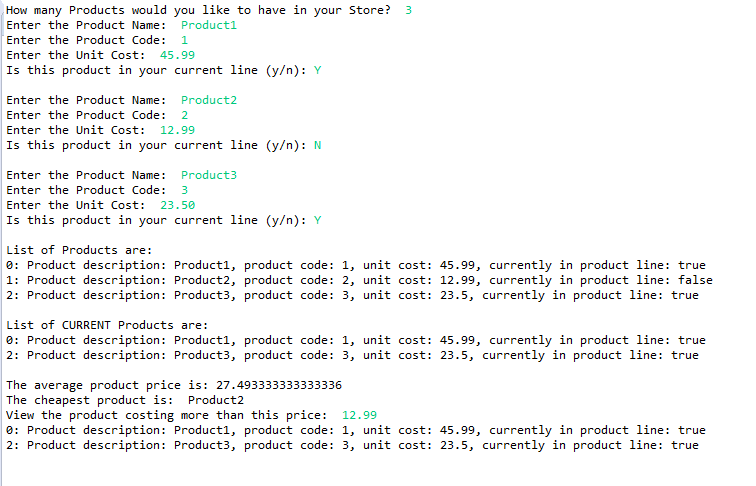756x486 pixels.
Task: Click the last output row describing Product3
Action: (x=352, y=445)
